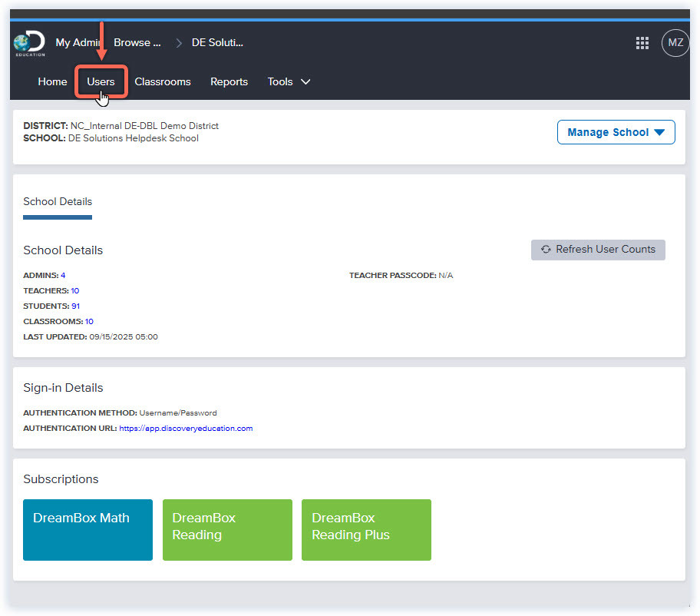Go to the Reports tab
700x616 pixels.
coord(229,81)
